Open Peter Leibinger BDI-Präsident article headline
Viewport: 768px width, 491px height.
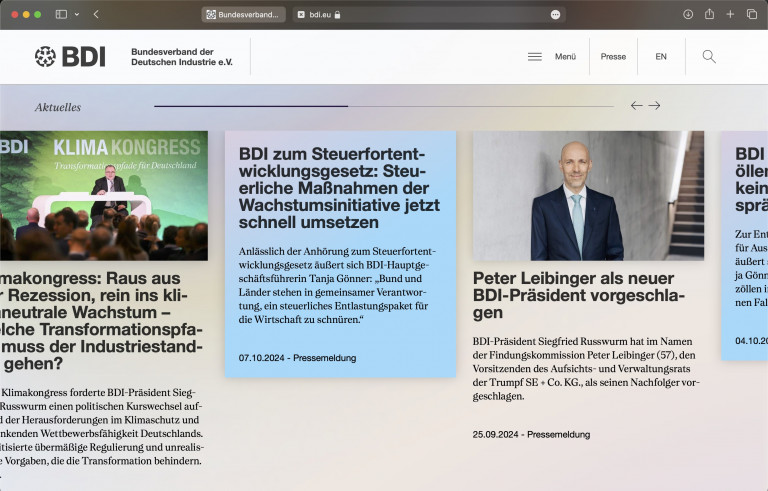[579, 295]
